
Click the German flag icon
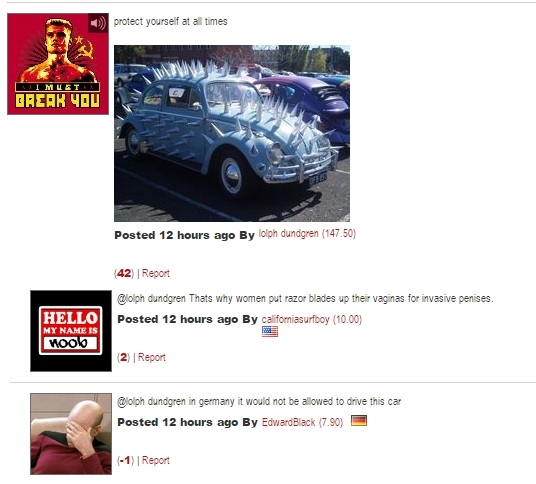(359, 420)
